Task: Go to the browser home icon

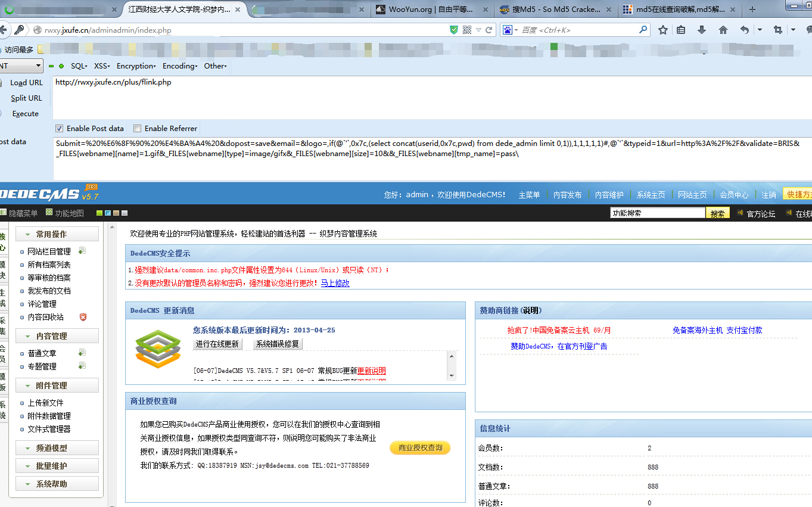Action: [723, 30]
